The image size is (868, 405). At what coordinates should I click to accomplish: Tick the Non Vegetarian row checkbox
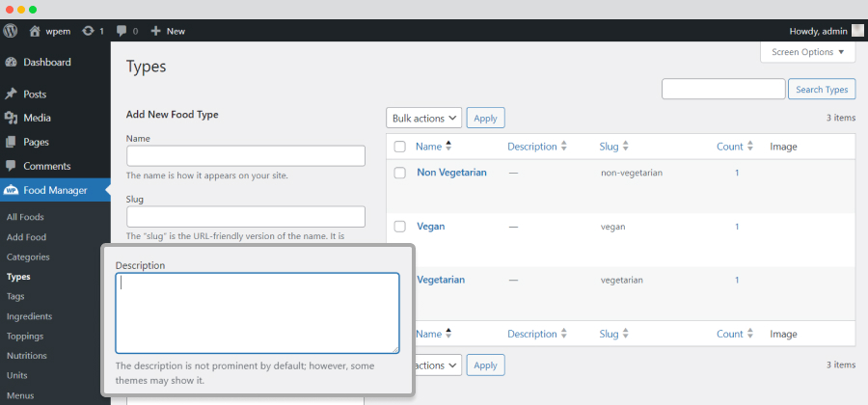point(399,173)
